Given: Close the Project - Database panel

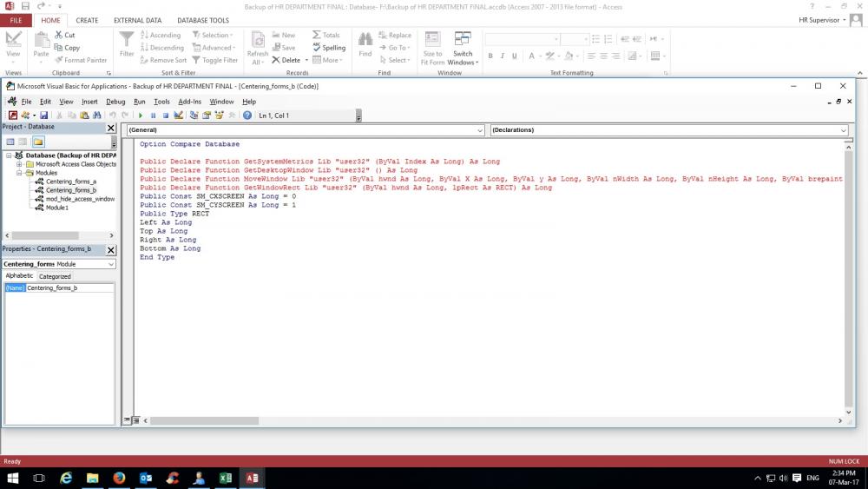Looking at the screenshot, I should (x=111, y=128).
